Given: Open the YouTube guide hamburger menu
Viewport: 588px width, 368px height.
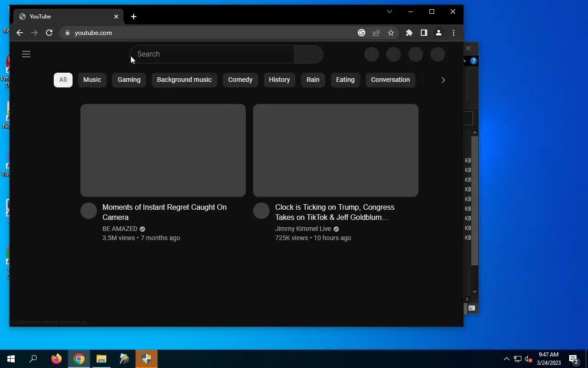Looking at the screenshot, I should (26, 54).
